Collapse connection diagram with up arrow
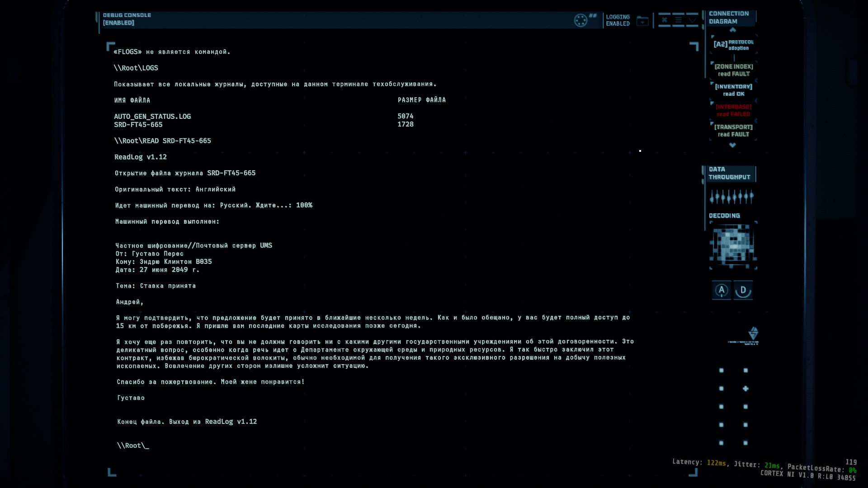Screen dimensions: 868x488 733,30
